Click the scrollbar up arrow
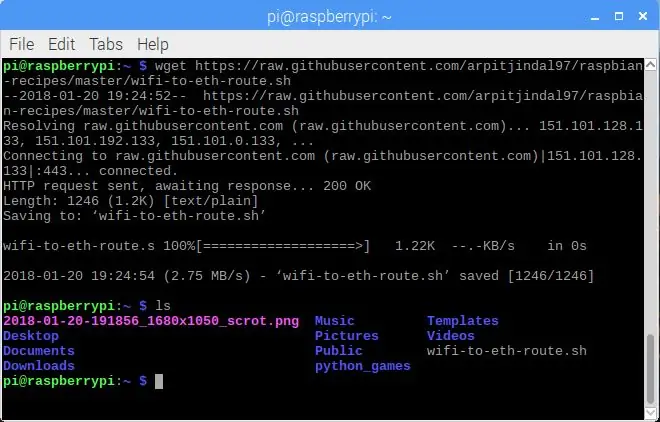This screenshot has width=660, height=422. click(651, 65)
